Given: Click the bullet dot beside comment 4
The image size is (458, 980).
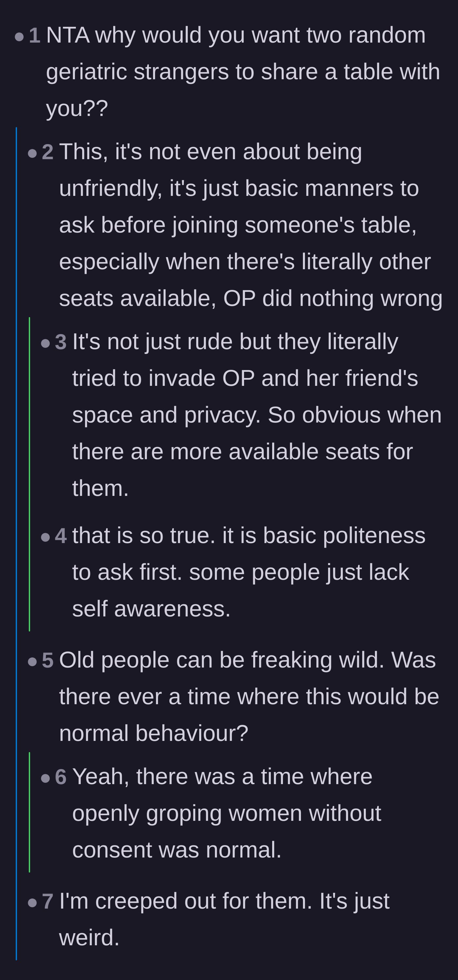Looking at the screenshot, I should (x=45, y=537).
